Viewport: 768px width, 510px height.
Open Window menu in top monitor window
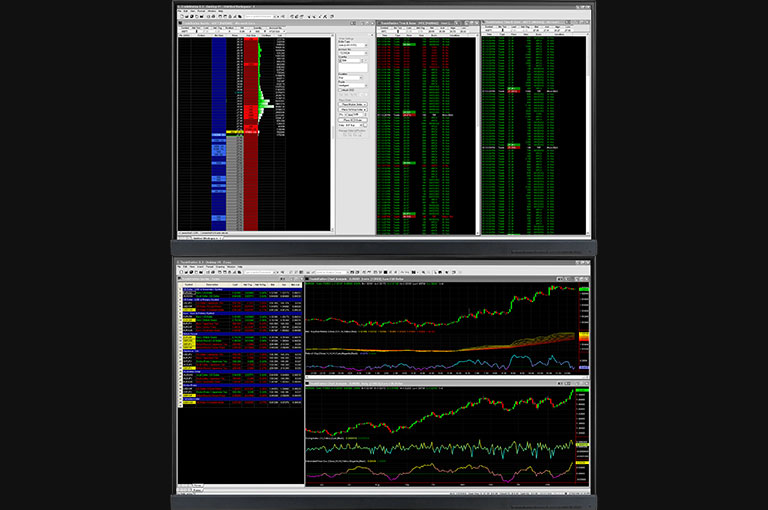click(x=212, y=11)
